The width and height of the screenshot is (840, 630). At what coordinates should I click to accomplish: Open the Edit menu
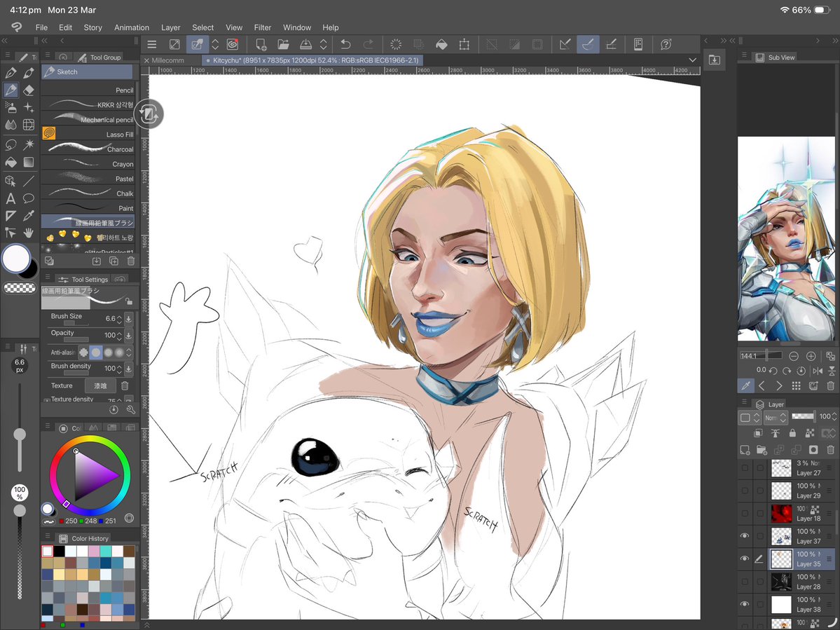[x=65, y=27]
